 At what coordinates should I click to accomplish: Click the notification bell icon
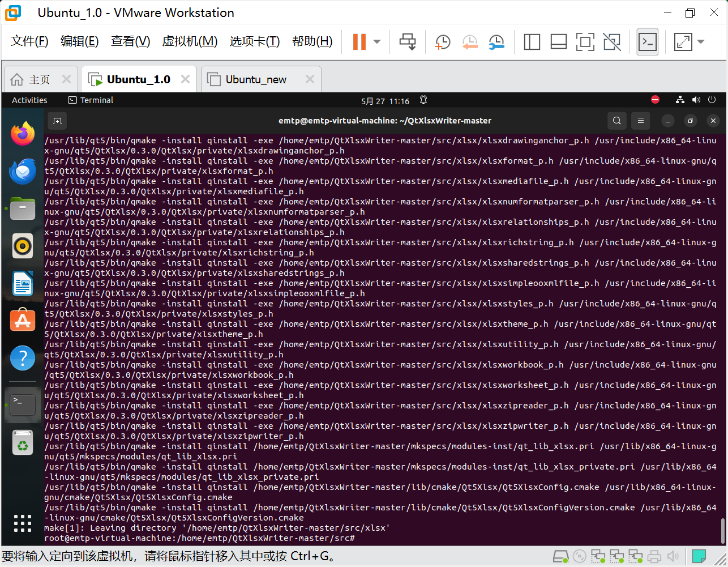pos(423,100)
